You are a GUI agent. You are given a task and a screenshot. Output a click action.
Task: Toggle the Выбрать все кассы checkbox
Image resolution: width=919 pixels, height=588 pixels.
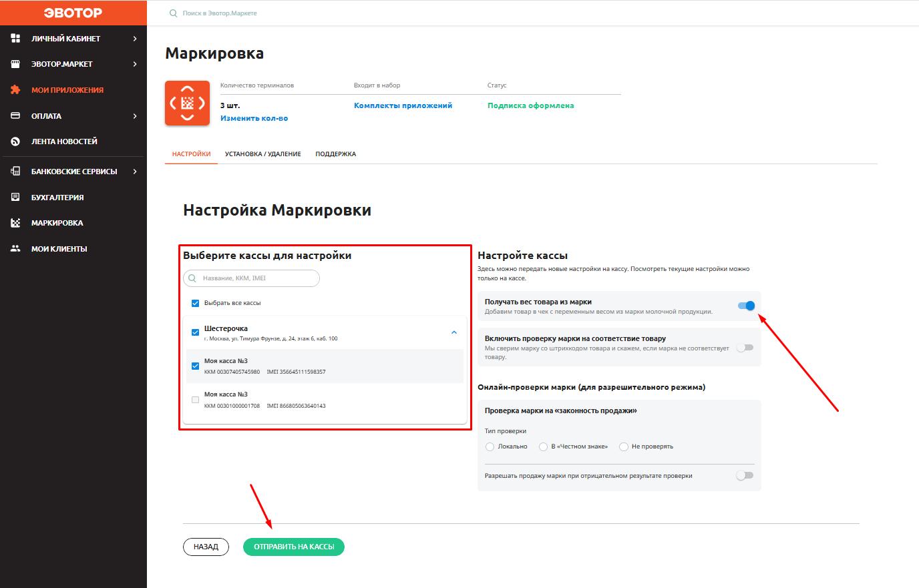(195, 303)
